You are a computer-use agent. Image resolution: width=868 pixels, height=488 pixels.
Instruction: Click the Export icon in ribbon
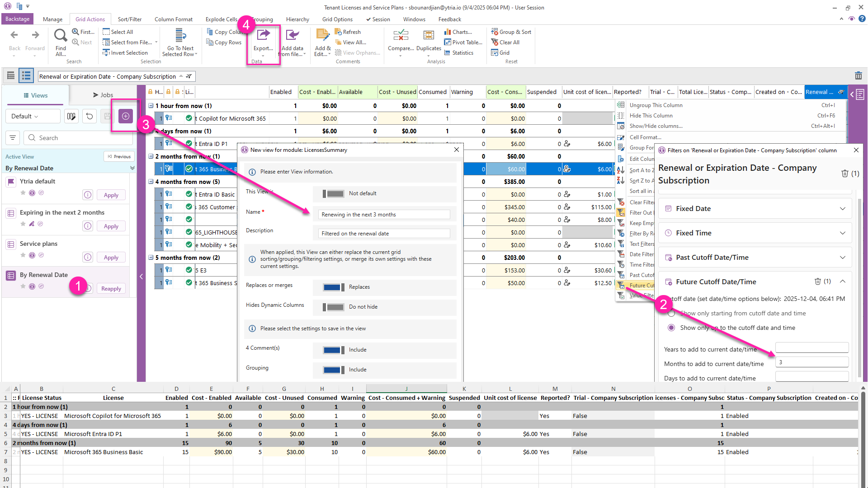click(x=263, y=36)
